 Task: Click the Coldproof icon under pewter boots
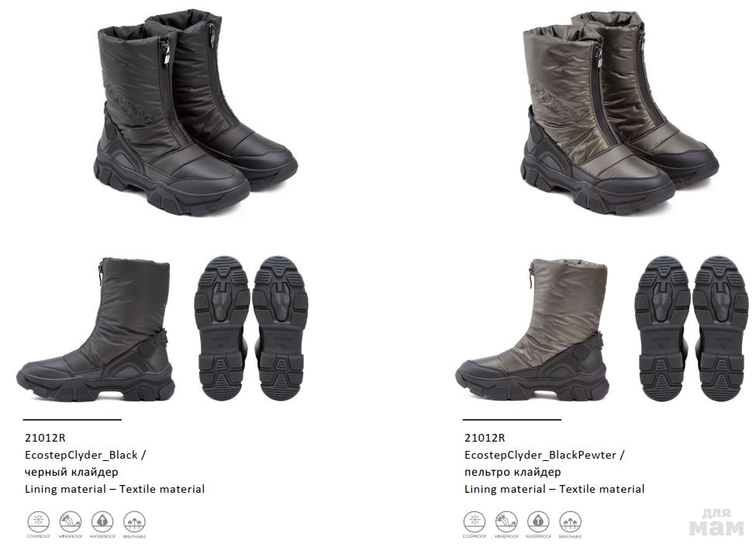[x=475, y=522]
